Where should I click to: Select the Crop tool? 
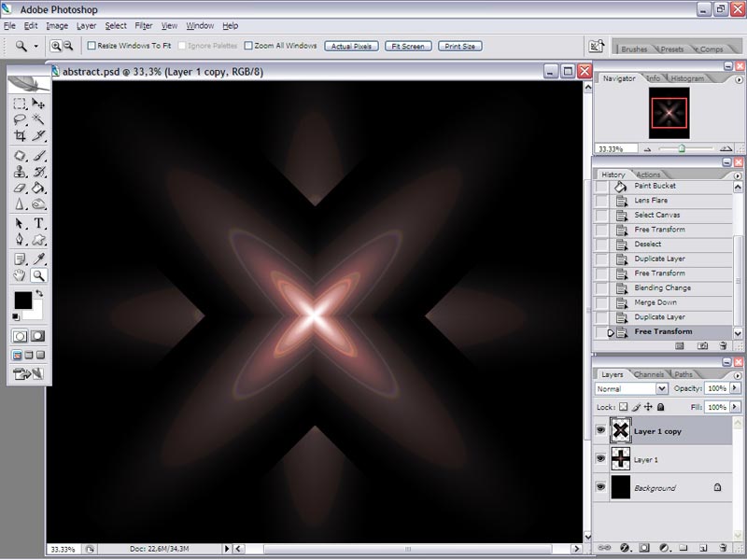coord(20,135)
